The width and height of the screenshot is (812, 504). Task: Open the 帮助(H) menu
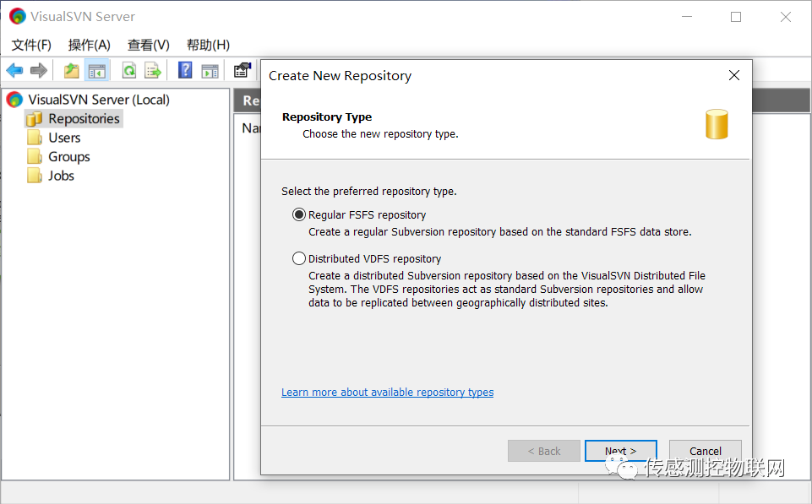[208, 45]
